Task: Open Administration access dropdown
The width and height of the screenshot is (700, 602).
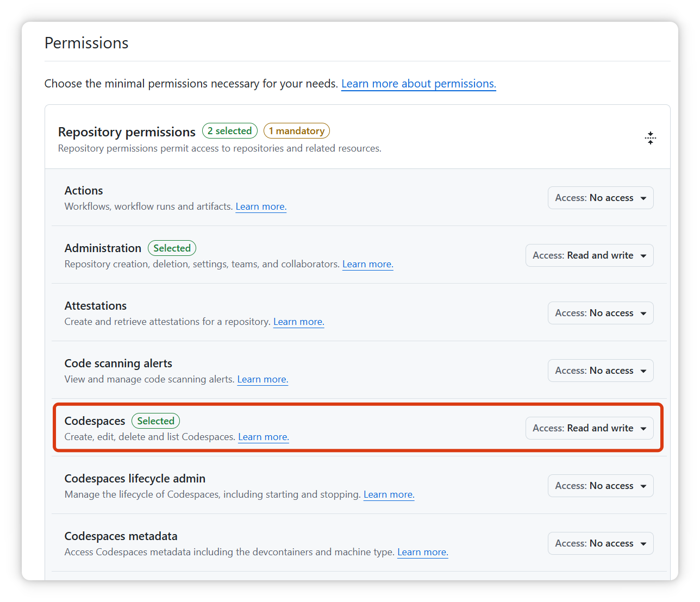Action: tap(589, 255)
